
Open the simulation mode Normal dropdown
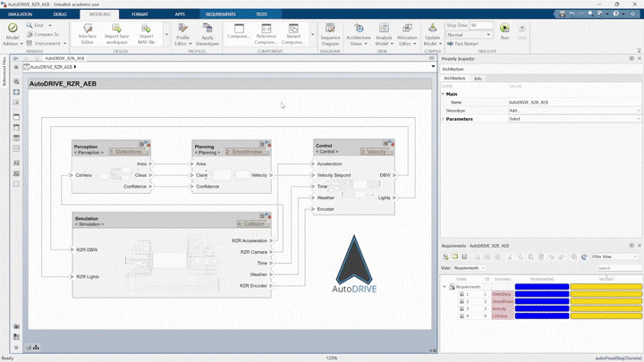pos(469,35)
